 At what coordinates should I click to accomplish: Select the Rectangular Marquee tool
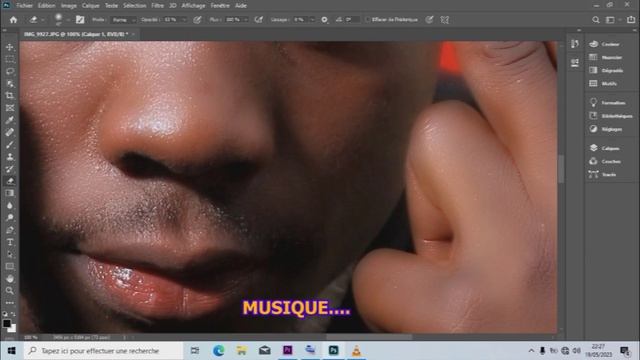click(x=10, y=60)
